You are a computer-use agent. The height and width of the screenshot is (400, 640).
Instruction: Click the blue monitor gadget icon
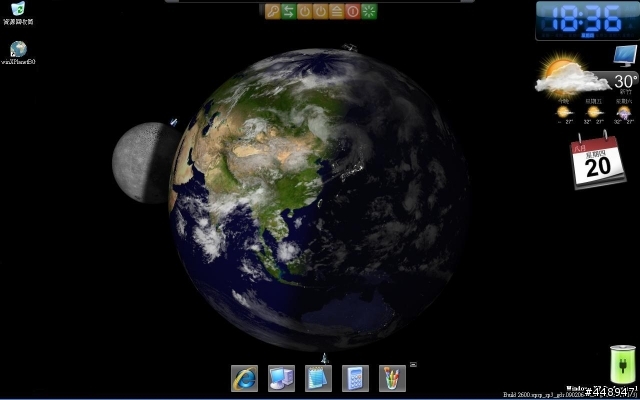(625, 56)
